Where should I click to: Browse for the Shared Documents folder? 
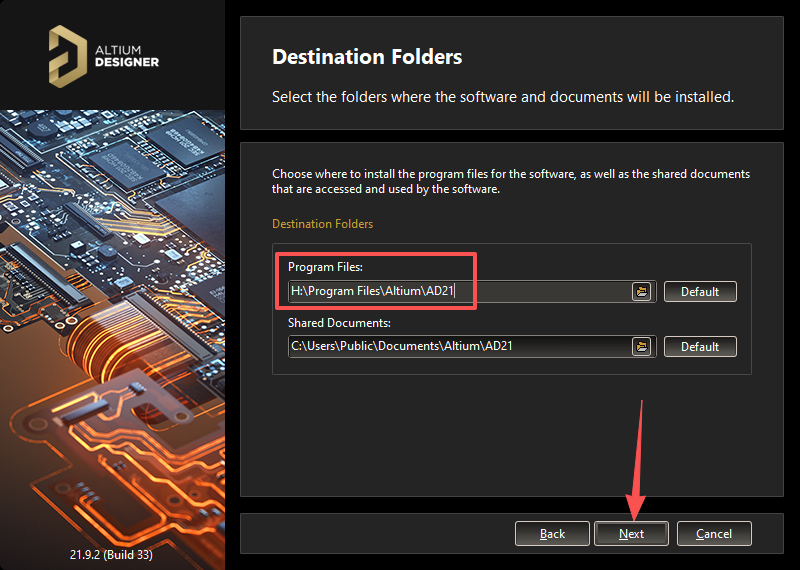pos(642,346)
